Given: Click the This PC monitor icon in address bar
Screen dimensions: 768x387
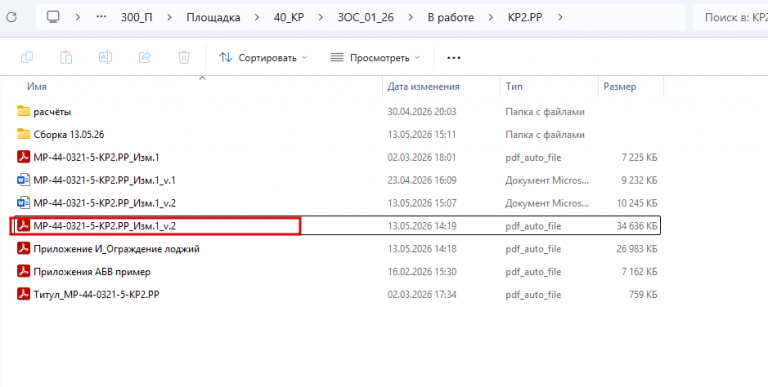Looking at the screenshot, I should point(53,17).
